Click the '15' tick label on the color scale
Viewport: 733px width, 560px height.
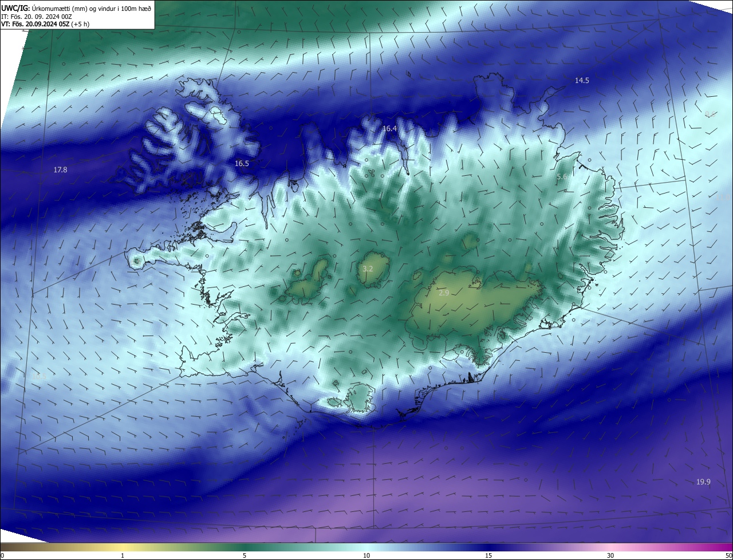pos(488,556)
